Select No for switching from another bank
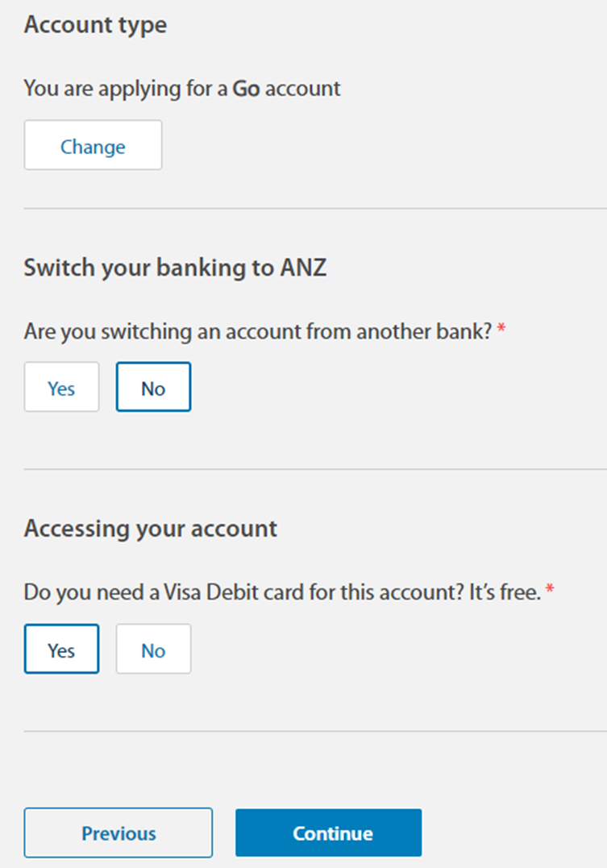Image resolution: width=607 pixels, height=868 pixels. 153,388
